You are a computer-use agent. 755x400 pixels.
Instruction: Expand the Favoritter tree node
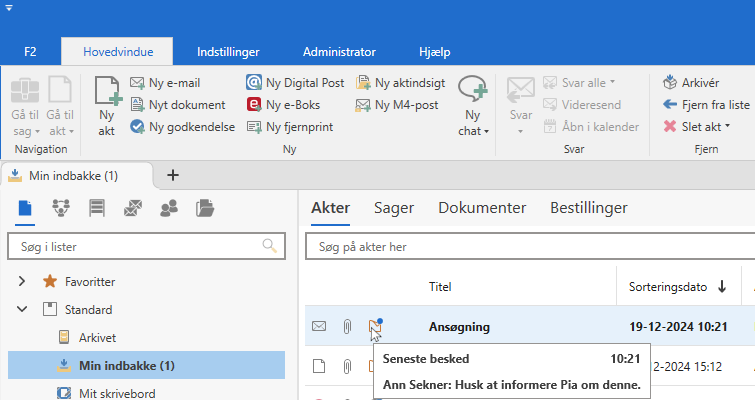click(22, 281)
